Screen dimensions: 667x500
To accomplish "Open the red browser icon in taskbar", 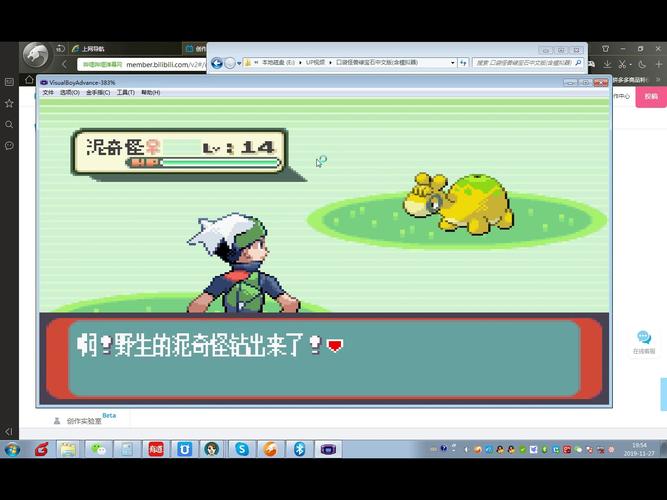I will click(42, 449).
